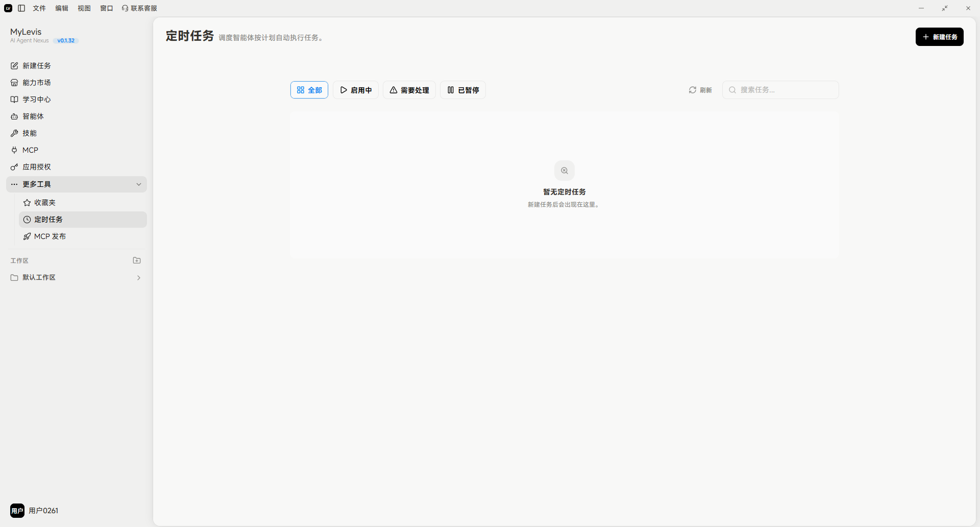The width and height of the screenshot is (980, 527).
Task: Open MCP 发布 rocket item
Action: click(x=83, y=236)
